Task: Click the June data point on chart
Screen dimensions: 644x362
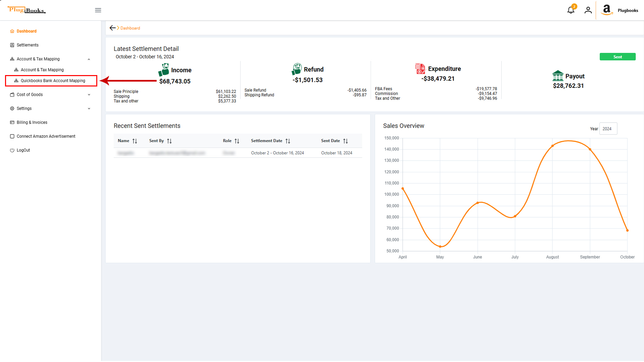Action: (x=478, y=203)
